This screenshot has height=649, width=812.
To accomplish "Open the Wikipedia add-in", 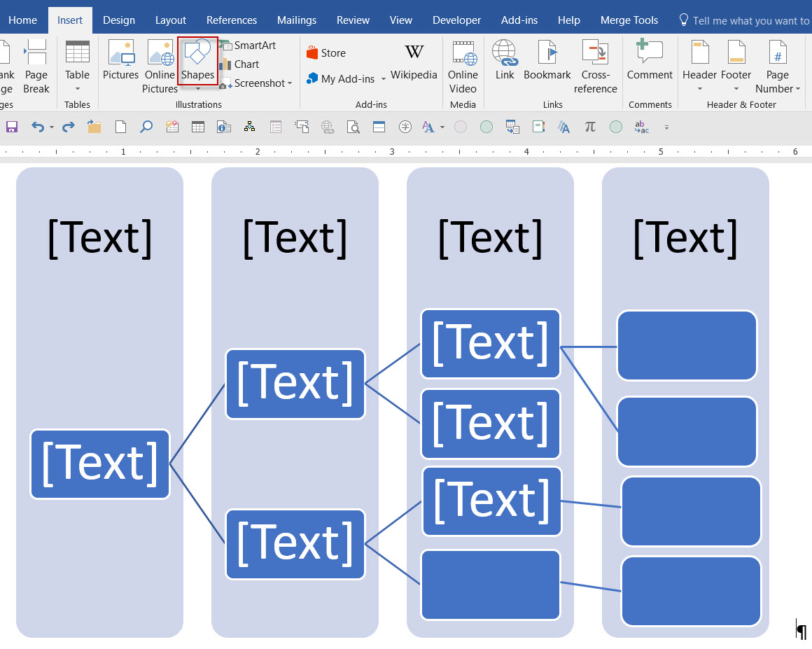I will pos(414,63).
